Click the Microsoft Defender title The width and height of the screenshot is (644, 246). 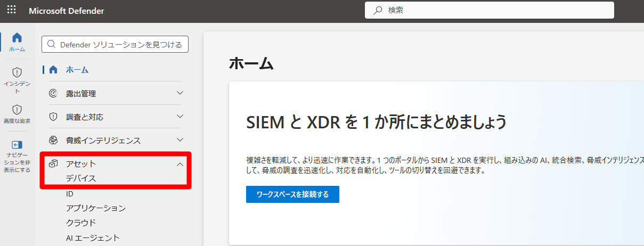67,11
